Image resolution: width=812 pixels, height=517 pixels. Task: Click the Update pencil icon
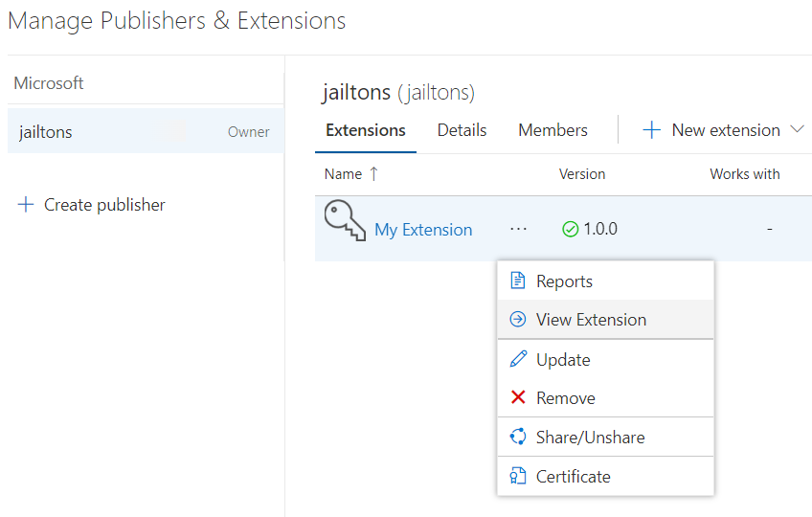518,358
